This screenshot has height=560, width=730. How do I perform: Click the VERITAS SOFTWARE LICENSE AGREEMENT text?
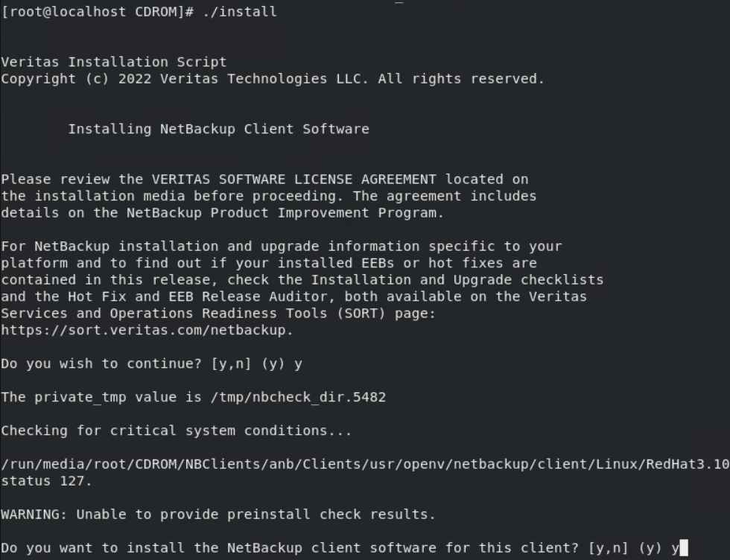click(x=293, y=179)
